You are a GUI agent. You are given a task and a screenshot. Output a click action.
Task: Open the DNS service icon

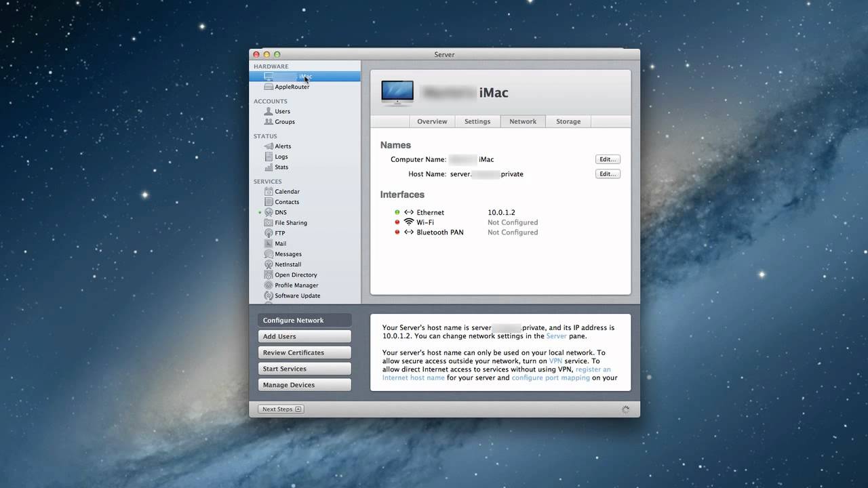269,212
